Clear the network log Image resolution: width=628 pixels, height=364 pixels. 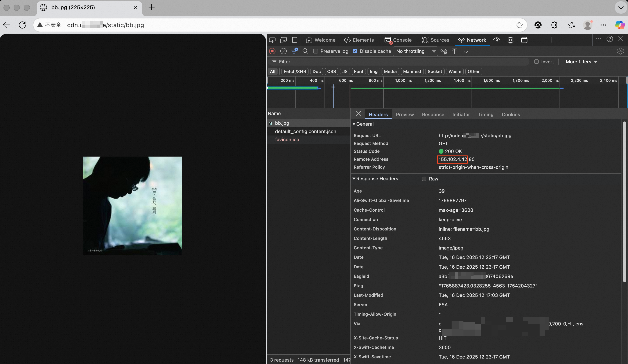point(283,51)
